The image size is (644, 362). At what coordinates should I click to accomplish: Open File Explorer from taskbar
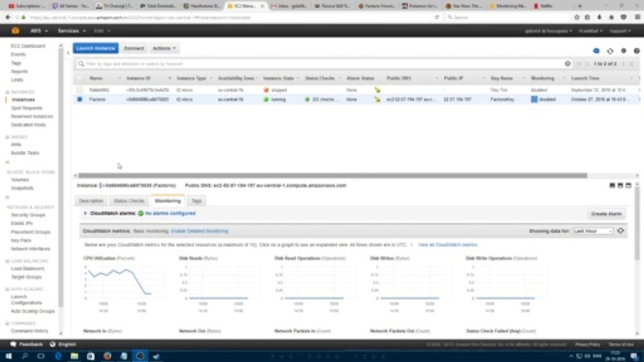(74, 356)
